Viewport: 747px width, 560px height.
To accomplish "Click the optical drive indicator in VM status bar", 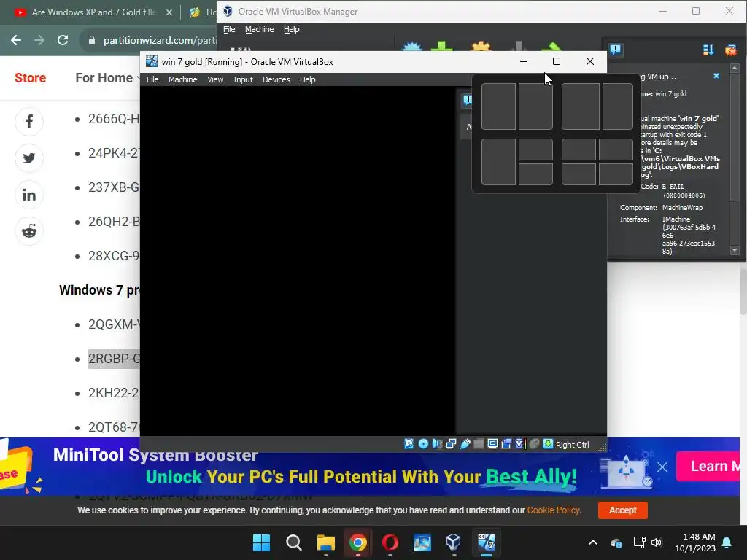I will (423, 444).
